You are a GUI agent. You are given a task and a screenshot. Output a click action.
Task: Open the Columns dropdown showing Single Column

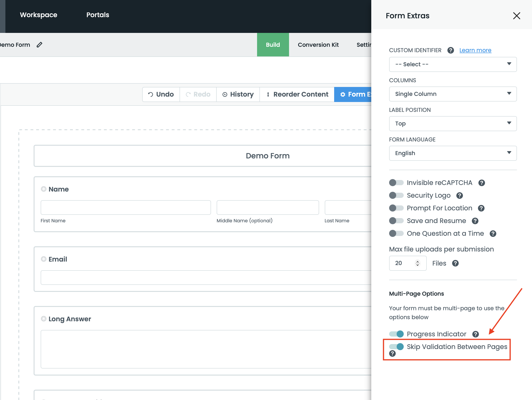tap(453, 94)
